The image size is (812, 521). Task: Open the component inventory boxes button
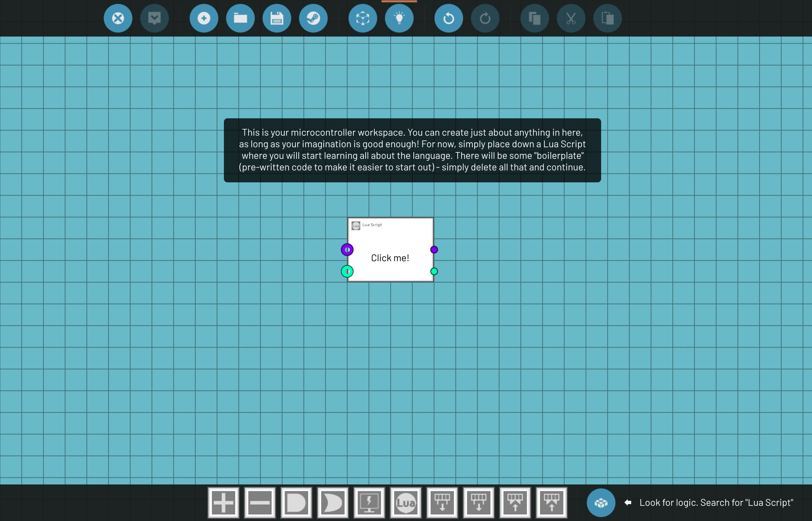[601, 503]
